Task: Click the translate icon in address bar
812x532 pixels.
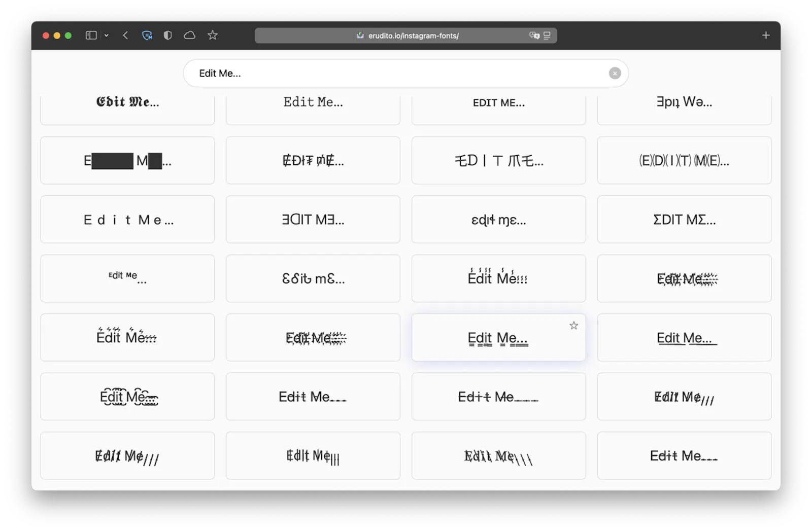Action: (x=534, y=36)
